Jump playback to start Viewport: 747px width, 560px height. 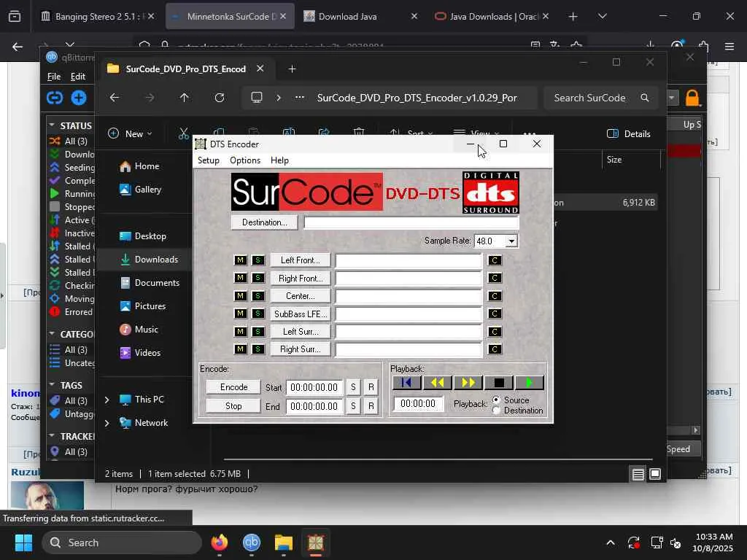(x=406, y=382)
